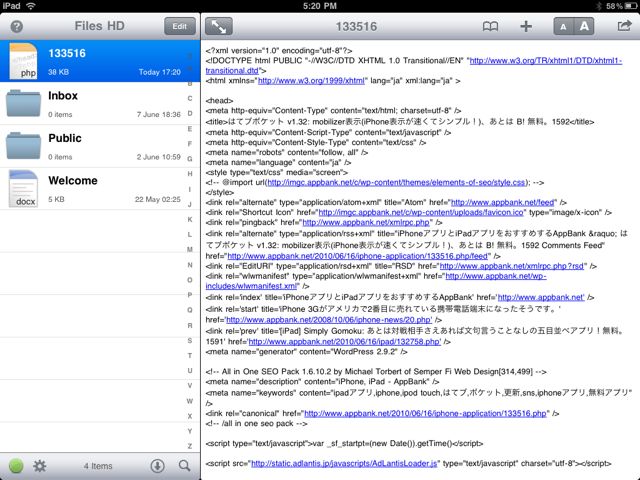Screen dimensions: 640x480
Task: Tap the 133516 document title
Action: click(356, 27)
